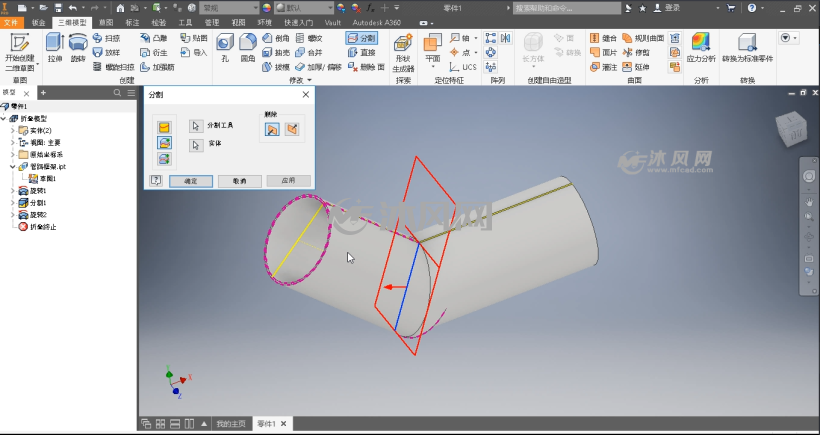Expand the 旋转1 feature node
This screenshot has width=820, height=435.
pos(13,190)
